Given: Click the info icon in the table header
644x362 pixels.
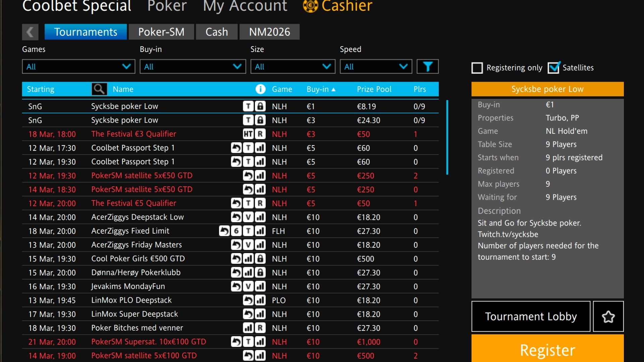Looking at the screenshot, I should point(260,89).
